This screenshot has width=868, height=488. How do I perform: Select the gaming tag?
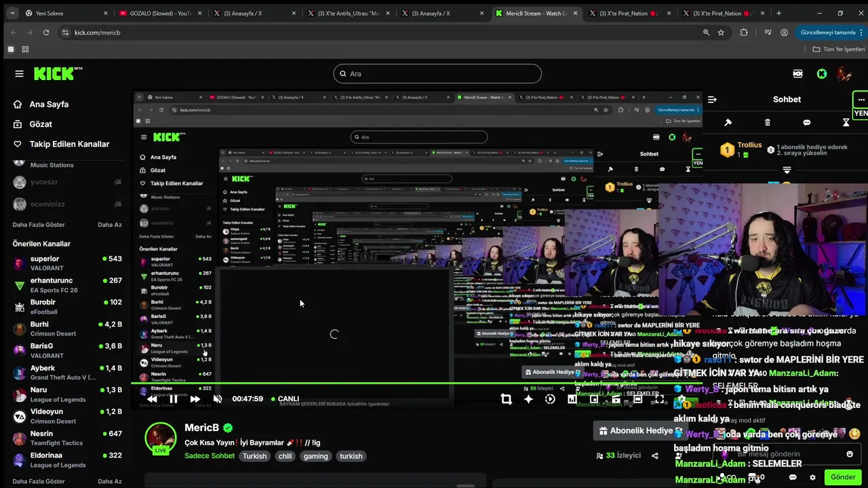(x=315, y=456)
